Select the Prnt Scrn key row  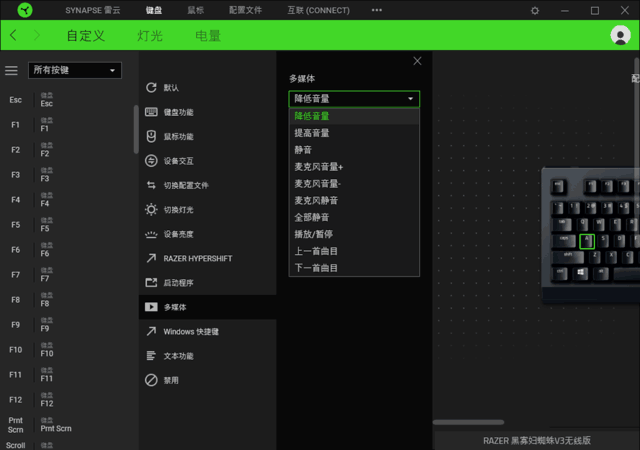point(67,425)
